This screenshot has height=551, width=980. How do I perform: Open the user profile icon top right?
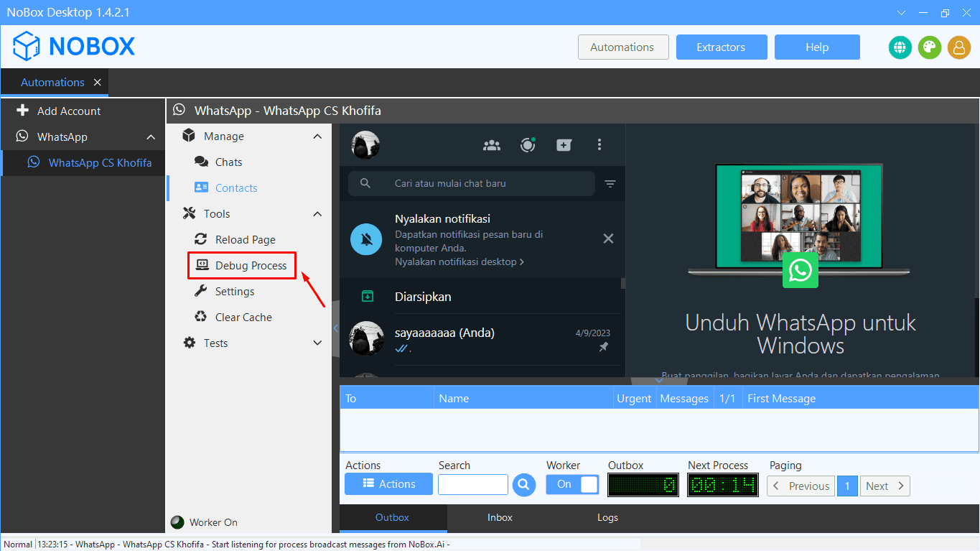(x=959, y=47)
